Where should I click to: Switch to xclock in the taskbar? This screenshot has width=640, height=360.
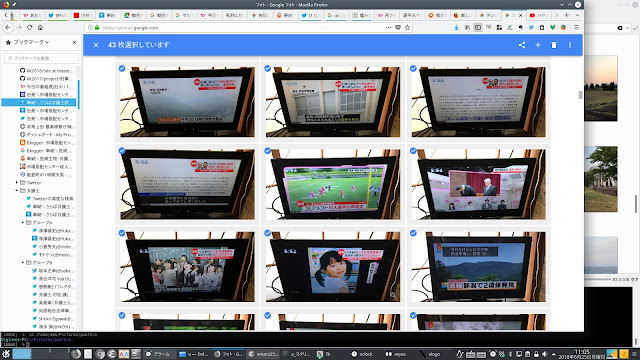362,354
